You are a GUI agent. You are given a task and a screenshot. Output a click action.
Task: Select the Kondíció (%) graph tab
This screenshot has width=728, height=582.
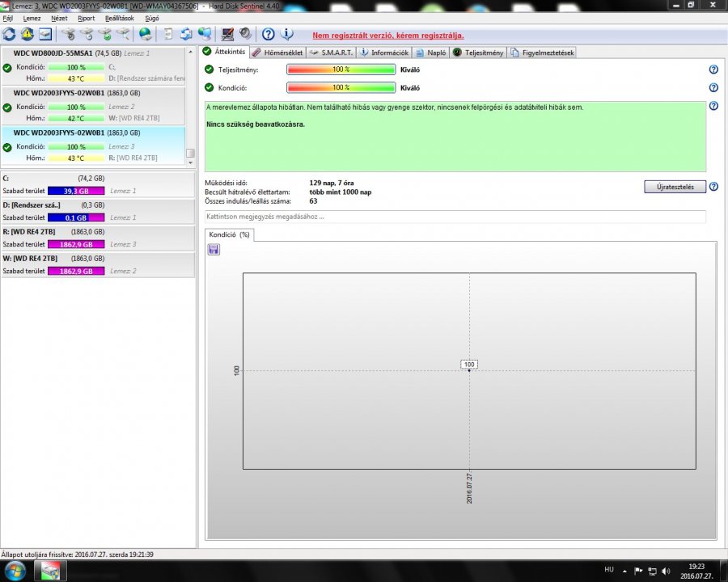tap(230, 235)
